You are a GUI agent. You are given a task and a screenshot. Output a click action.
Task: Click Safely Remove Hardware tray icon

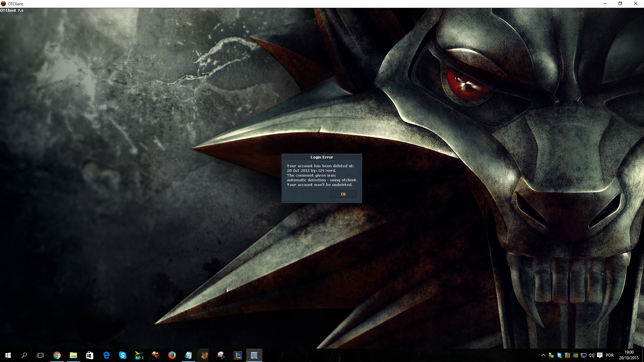(x=551, y=355)
